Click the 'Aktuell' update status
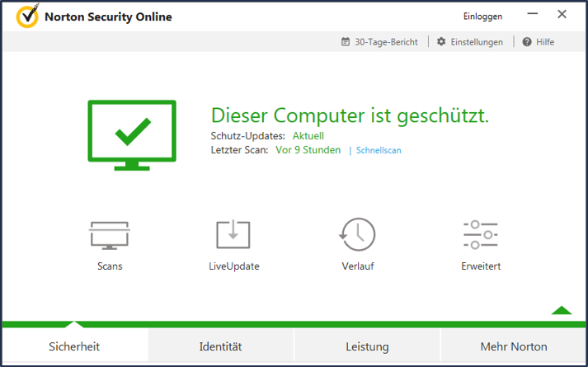 [x=308, y=136]
